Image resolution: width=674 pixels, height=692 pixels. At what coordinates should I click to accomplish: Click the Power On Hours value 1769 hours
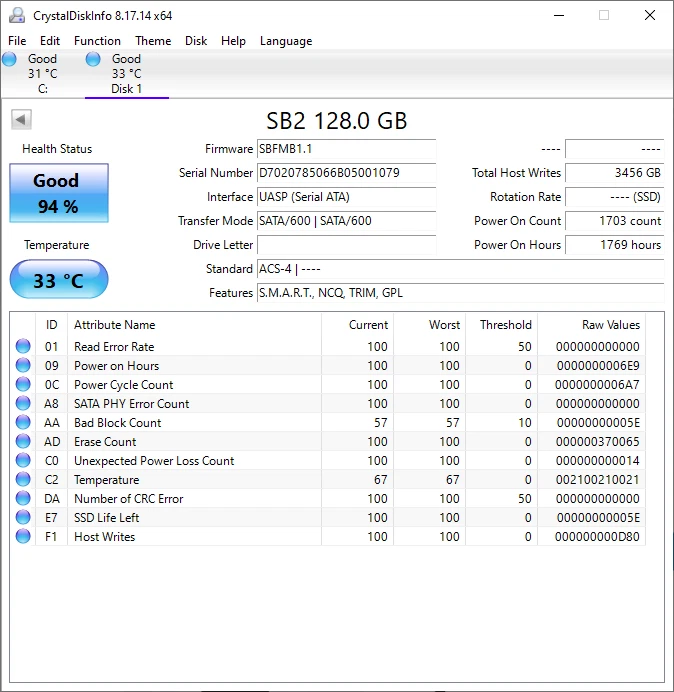614,245
